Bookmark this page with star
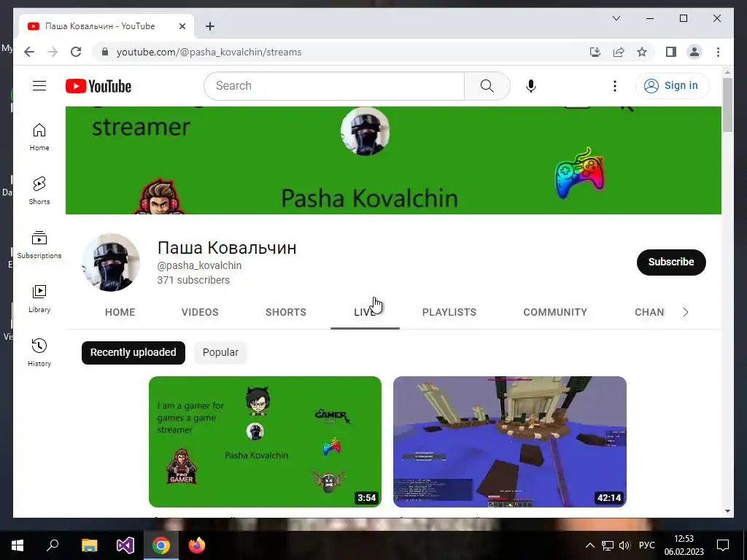The image size is (747, 560). pyautogui.click(x=642, y=52)
